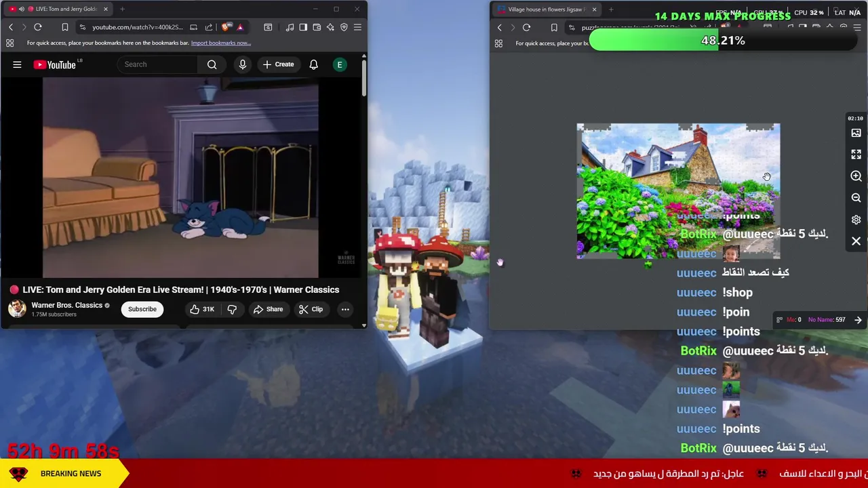Open Brave Shields lion icon
Image resolution: width=868 pixels, height=488 pixels.
(x=226, y=27)
